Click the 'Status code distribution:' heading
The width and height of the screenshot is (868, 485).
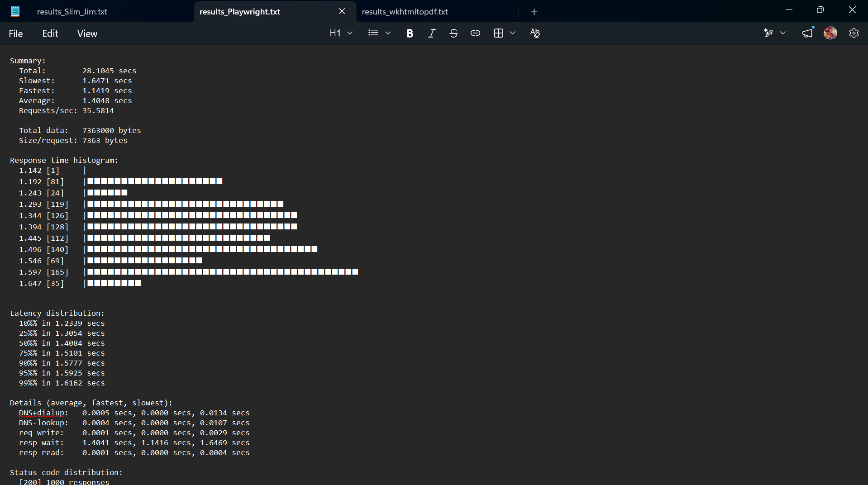[x=66, y=472]
